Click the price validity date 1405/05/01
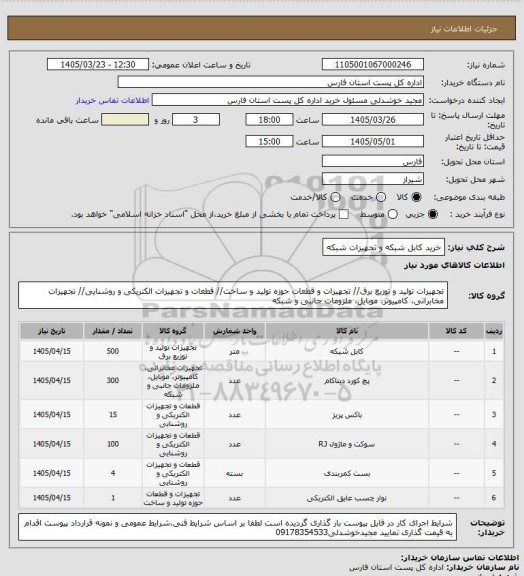The width and height of the screenshot is (524, 576). point(373,141)
